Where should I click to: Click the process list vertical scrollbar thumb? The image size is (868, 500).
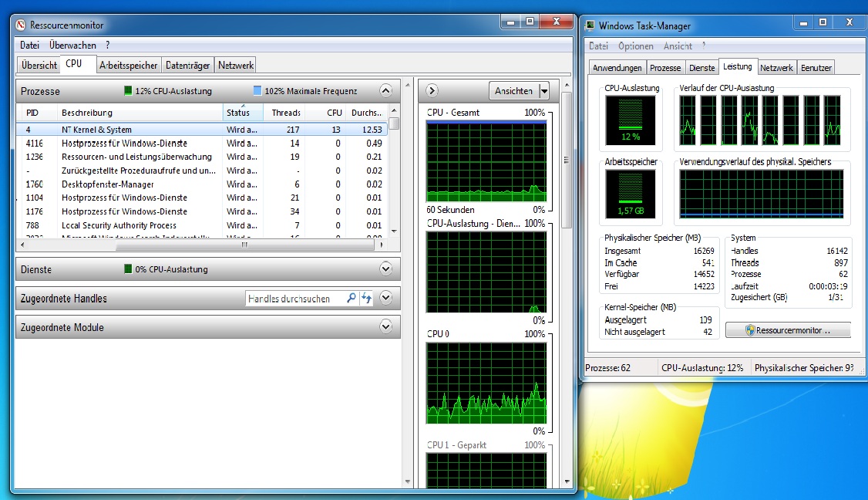[x=394, y=123]
